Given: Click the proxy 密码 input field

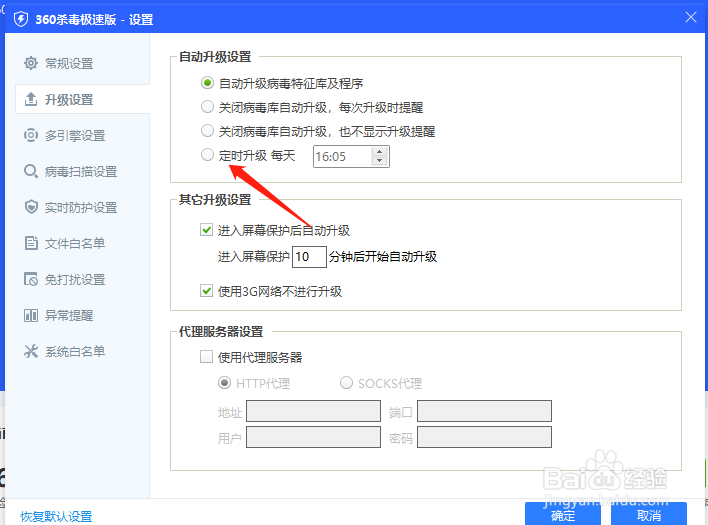Looking at the screenshot, I should (484, 437).
